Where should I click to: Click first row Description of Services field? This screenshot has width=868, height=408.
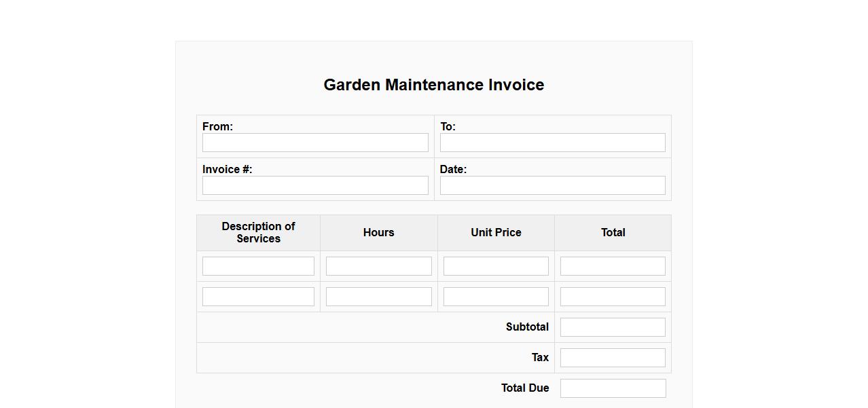pyautogui.click(x=258, y=266)
